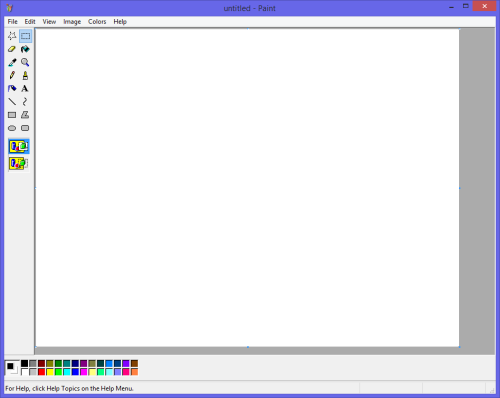Select the Ellipse shape tool
Screen dimensions: 500x398
12,128
